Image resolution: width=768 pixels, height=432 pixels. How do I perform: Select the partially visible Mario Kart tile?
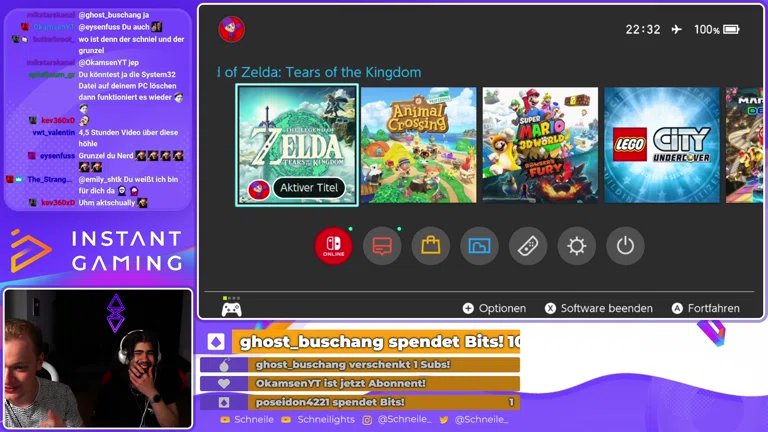[x=744, y=145]
